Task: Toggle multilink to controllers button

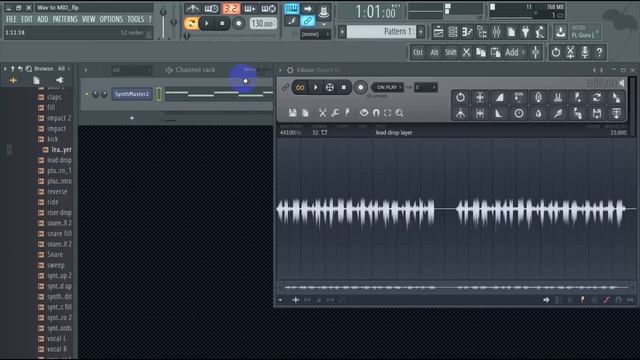Action: point(307,21)
